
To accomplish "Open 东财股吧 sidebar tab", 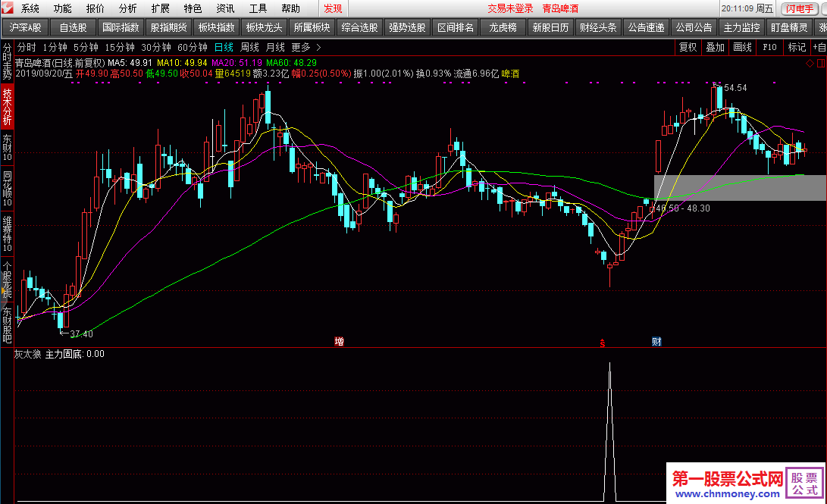I will point(7,324).
